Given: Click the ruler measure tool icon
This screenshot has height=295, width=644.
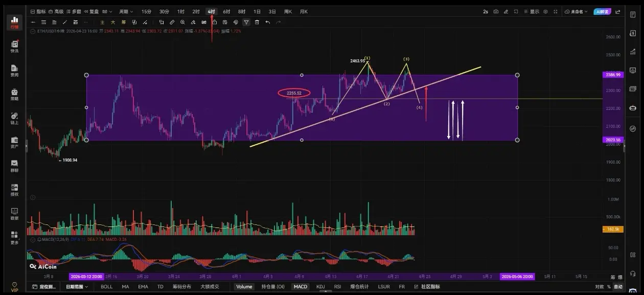Looking at the screenshot, I should point(172,22).
